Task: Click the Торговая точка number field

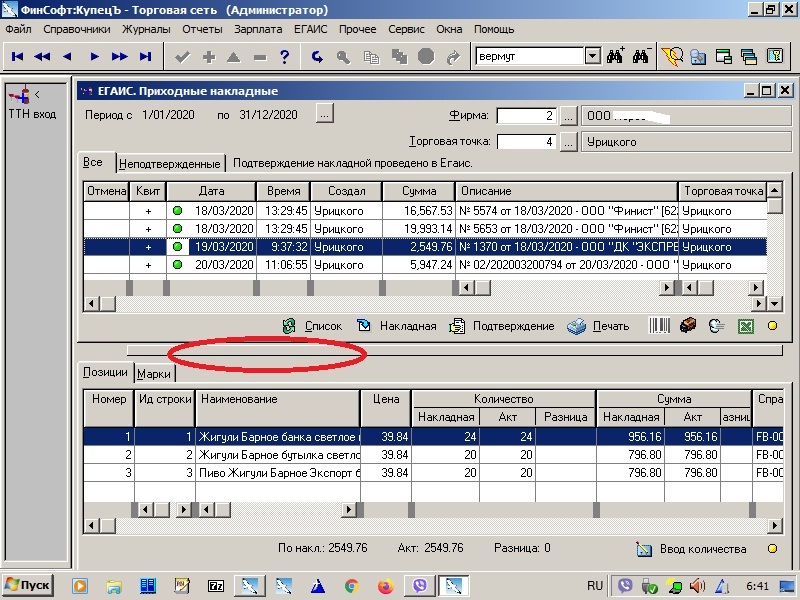Action: coord(525,141)
